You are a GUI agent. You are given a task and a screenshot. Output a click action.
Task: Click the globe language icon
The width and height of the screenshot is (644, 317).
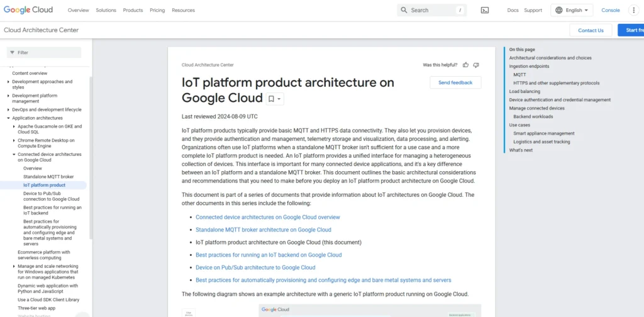click(x=559, y=10)
